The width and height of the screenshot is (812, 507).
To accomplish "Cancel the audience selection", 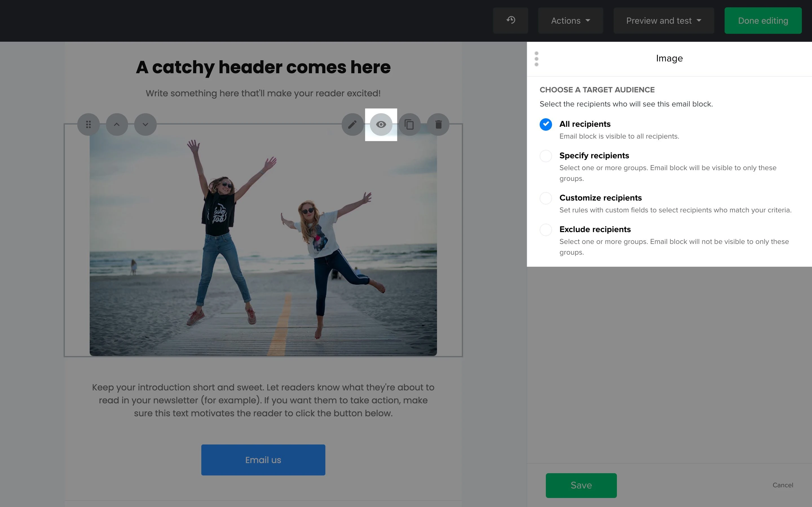I will pos(782,485).
